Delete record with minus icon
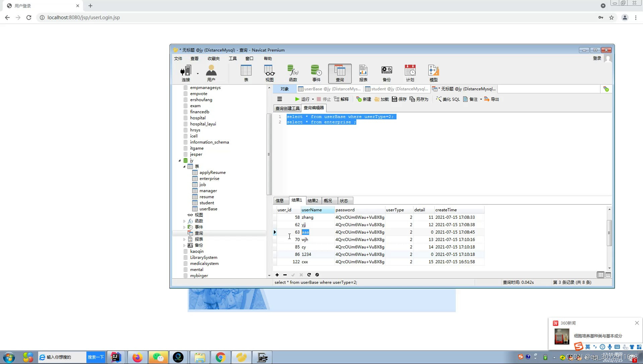643x364 pixels. tap(285, 275)
